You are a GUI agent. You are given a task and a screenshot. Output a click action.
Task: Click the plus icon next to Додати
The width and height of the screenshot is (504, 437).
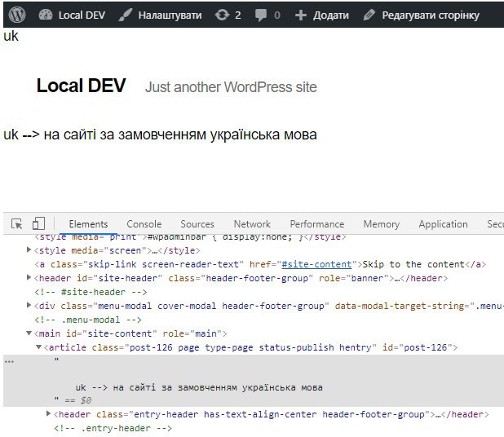(x=301, y=15)
